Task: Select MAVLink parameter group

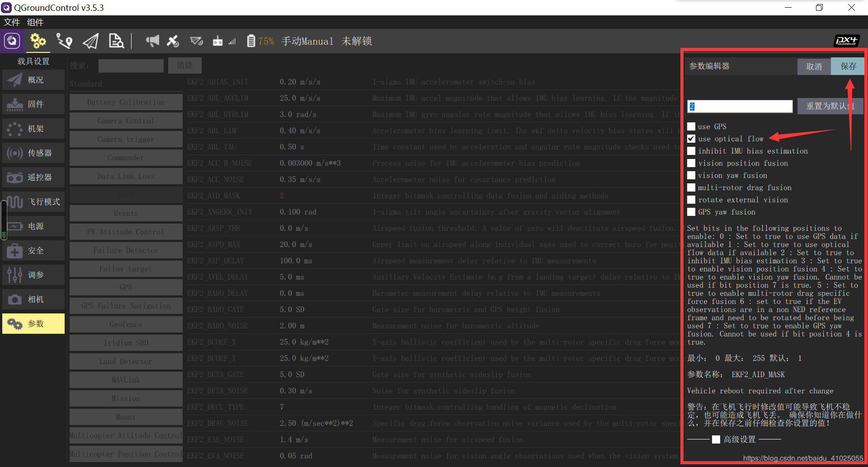Action: pyautogui.click(x=126, y=380)
